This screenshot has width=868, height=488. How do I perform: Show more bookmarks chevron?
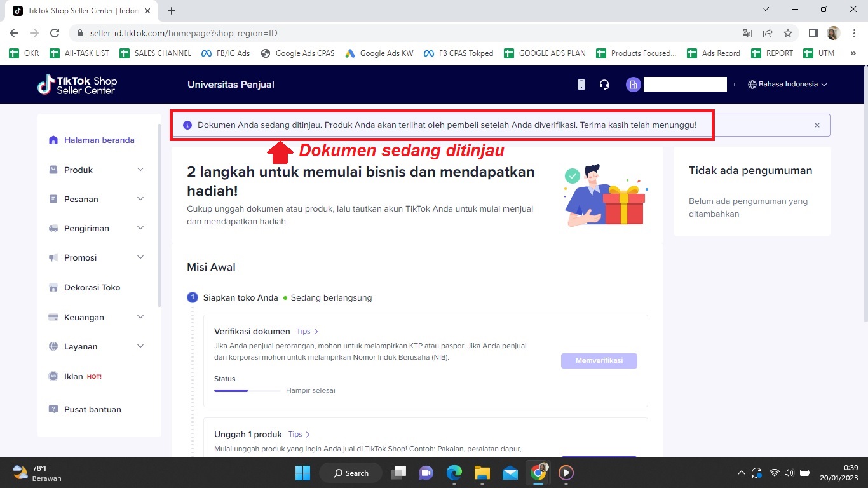(853, 53)
